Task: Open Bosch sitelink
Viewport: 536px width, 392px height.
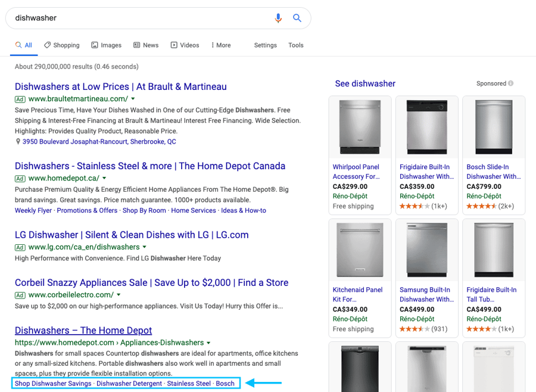Action: [225, 384]
